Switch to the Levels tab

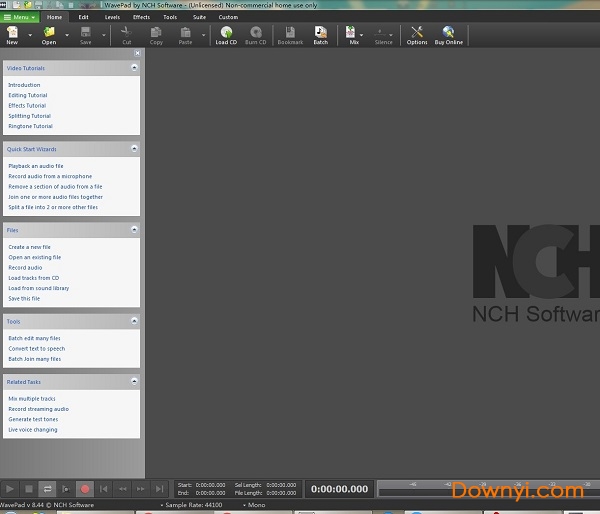click(112, 17)
